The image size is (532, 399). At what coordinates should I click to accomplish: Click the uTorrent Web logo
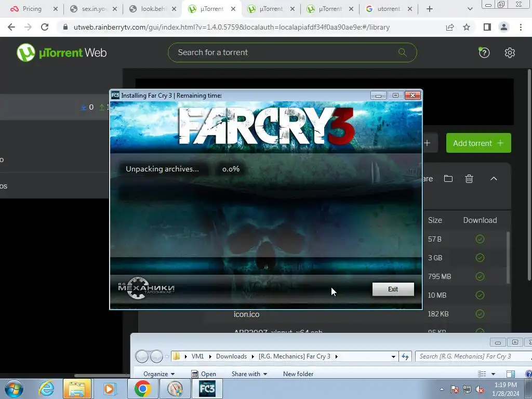[x=62, y=52]
